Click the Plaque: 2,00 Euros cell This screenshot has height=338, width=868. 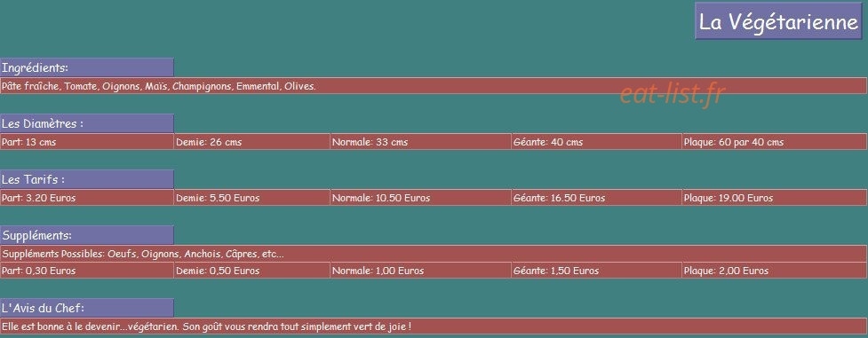tap(775, 271)
